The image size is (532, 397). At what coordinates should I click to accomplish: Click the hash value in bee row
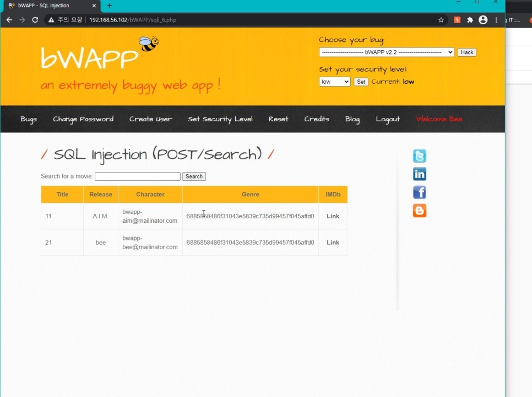coord(250,243)
